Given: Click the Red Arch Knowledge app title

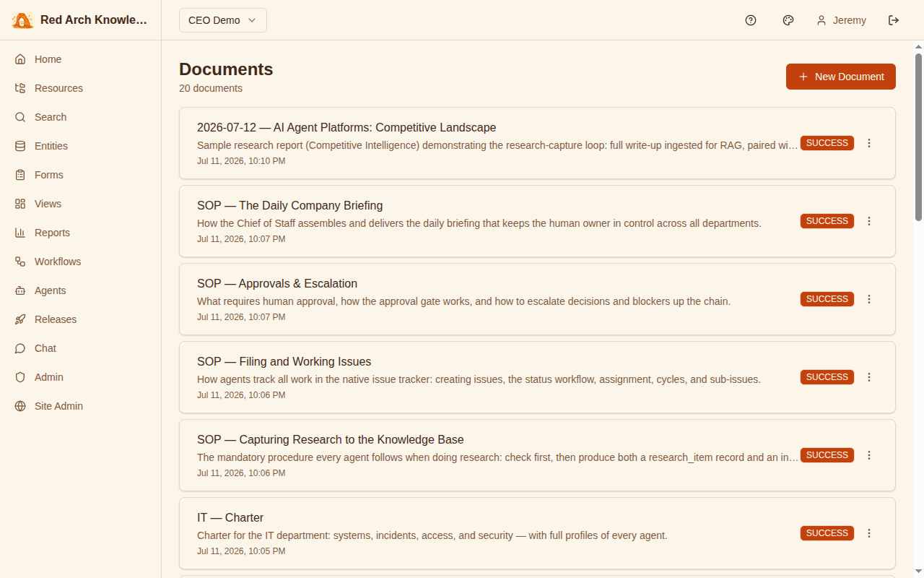Looking at the screenshot, I should coord(94,20).
